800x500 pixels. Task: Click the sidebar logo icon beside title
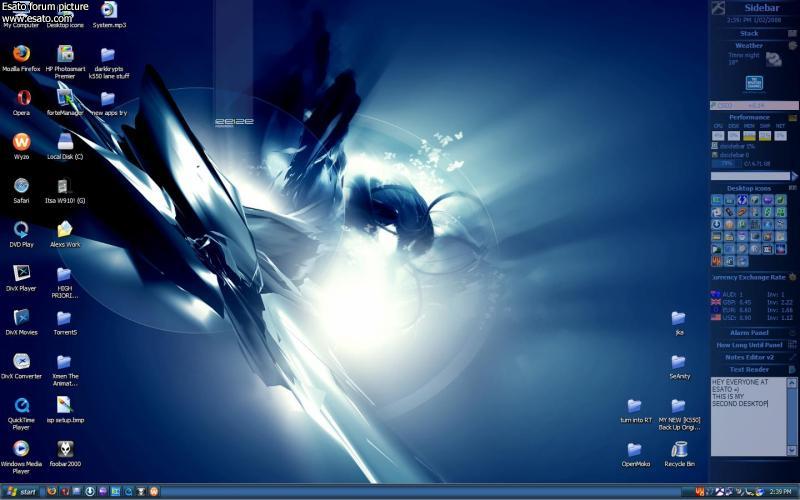718,8
